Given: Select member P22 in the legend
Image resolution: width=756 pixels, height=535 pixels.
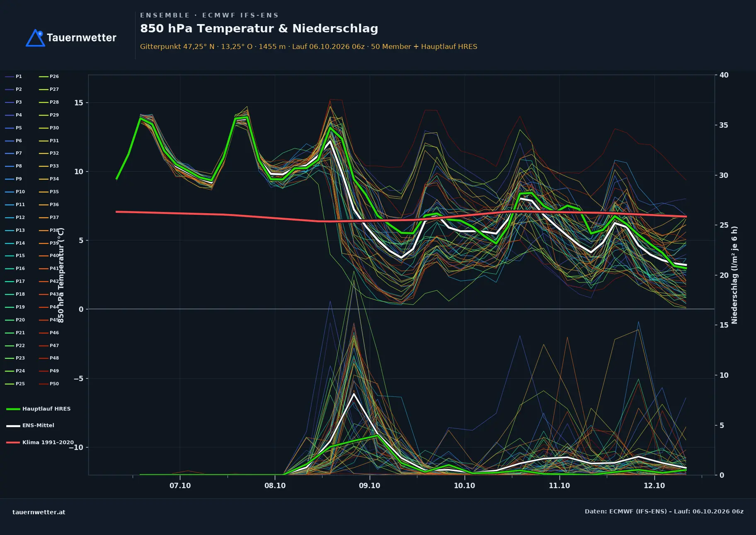Looking at the screenshot, I should coord(15,346).
